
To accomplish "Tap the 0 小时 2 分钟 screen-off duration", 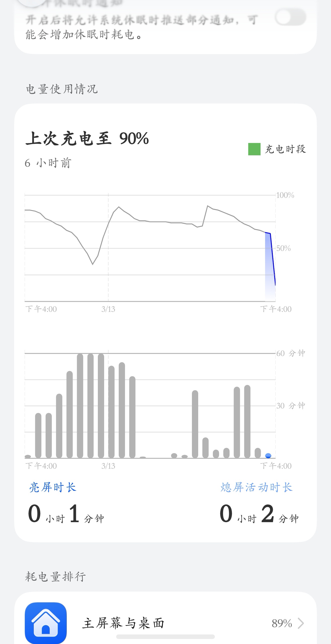I will [x=259, y=514].
